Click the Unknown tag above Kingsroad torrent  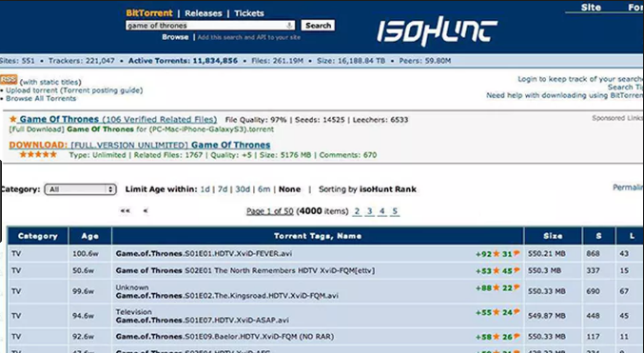(x=132, y=287)
